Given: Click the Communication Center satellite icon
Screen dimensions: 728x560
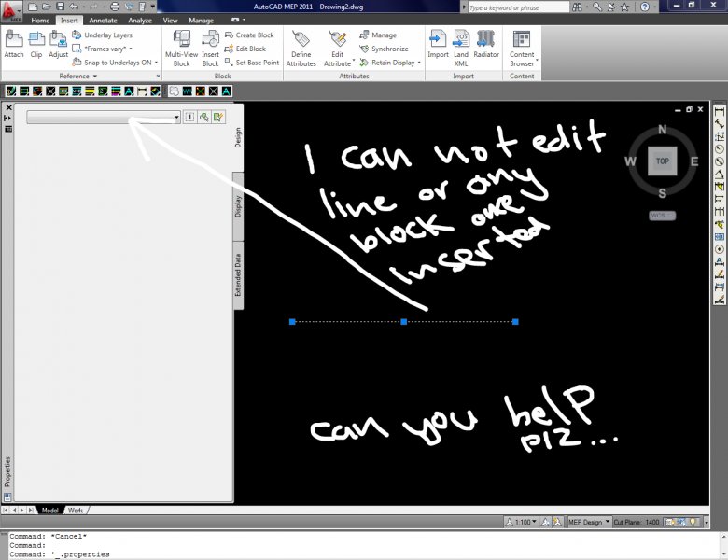Looking at the screenshot, I should (611, 7).
